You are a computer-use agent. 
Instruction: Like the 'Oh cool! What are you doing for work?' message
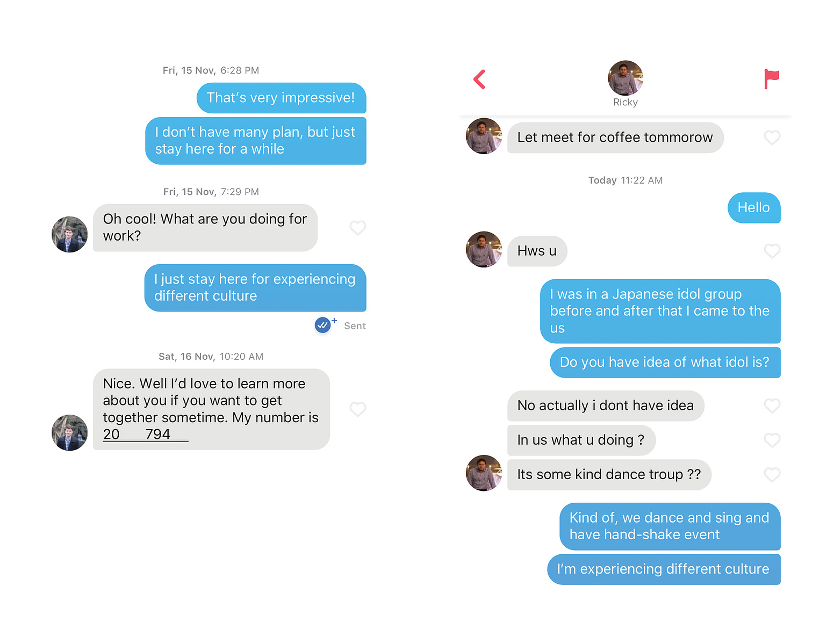(x=358, y=228)
